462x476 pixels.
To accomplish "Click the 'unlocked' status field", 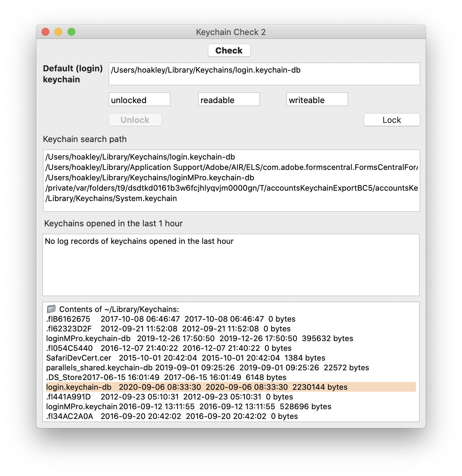I will pyautogui.click(x=139, y=100).
